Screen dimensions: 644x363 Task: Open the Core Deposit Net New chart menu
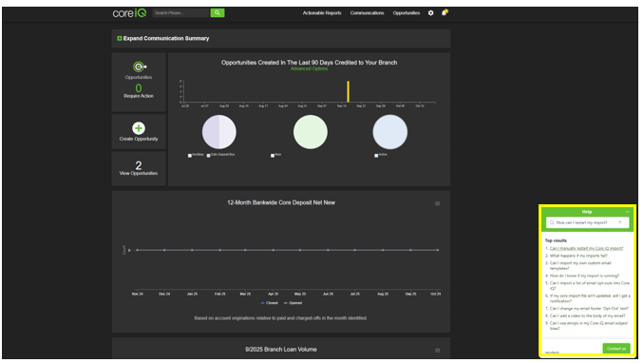(438, 203)
